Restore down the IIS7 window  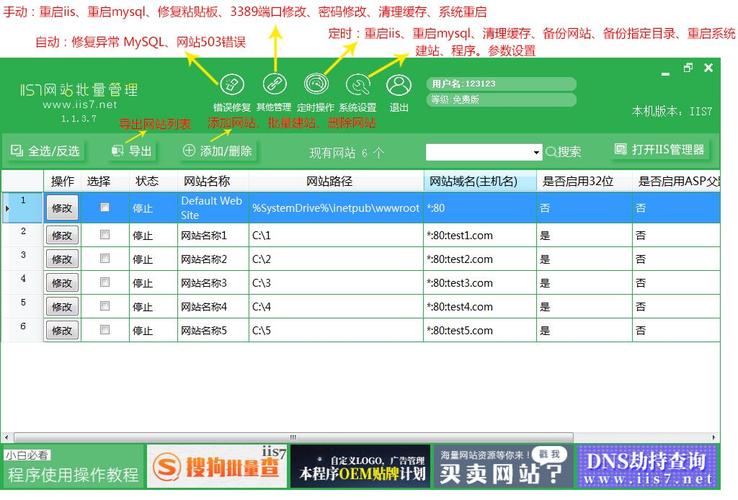pos(688,68)
